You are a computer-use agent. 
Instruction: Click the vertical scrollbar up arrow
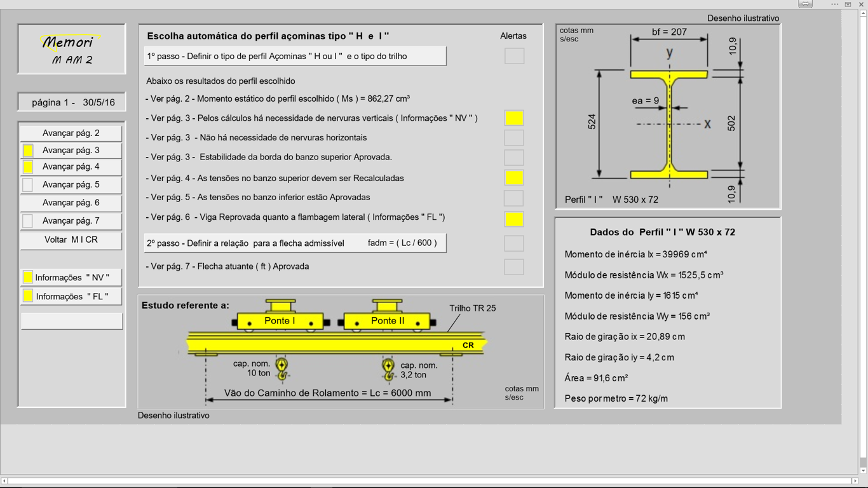tap(863, 13)
